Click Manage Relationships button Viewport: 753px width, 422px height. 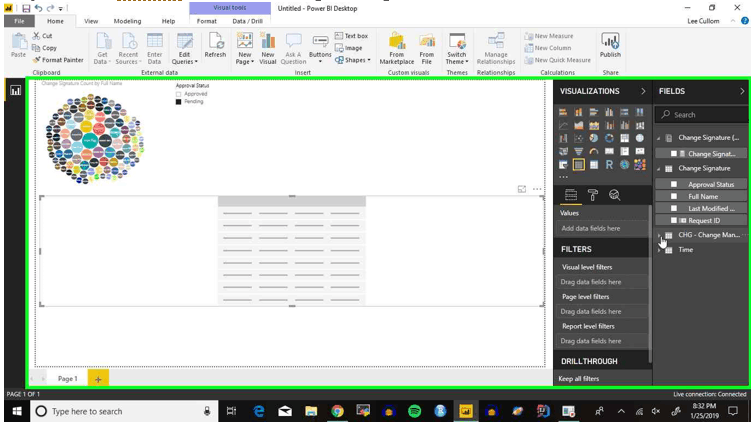496,48
